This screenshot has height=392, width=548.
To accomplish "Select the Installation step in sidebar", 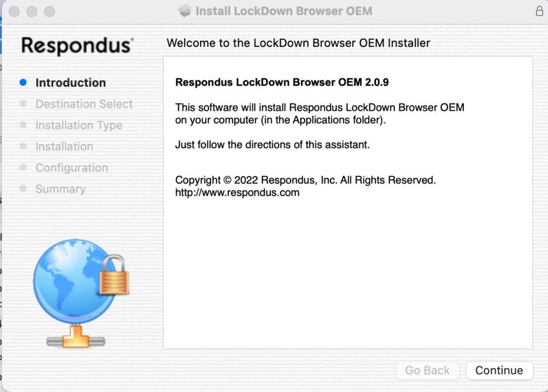I will (64, 146).
